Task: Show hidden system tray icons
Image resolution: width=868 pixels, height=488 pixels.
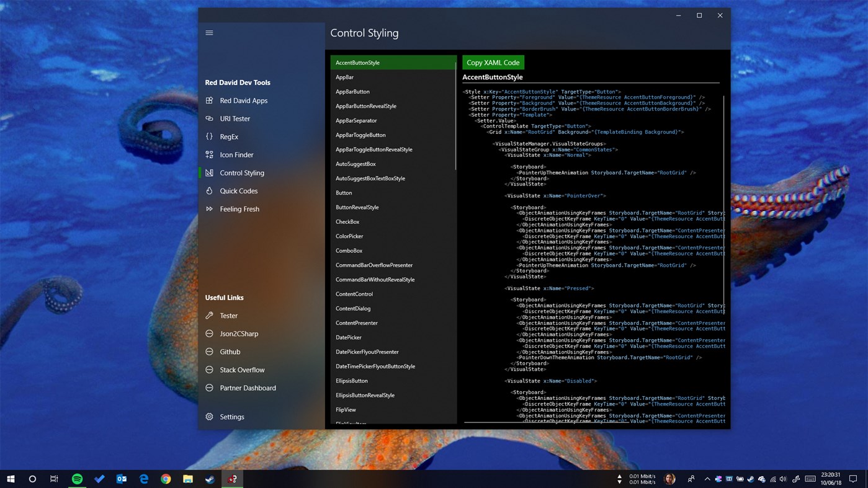Action: coord(707,479)
